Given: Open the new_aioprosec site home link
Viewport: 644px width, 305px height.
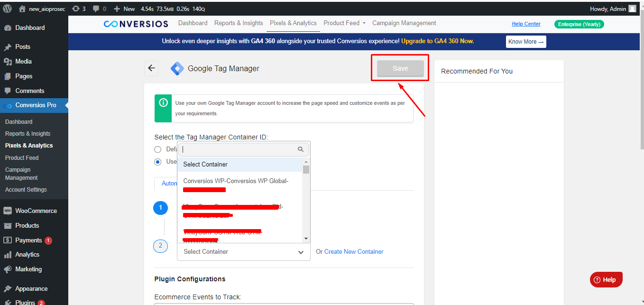Looking at the screenshot, I should [42, 9].
